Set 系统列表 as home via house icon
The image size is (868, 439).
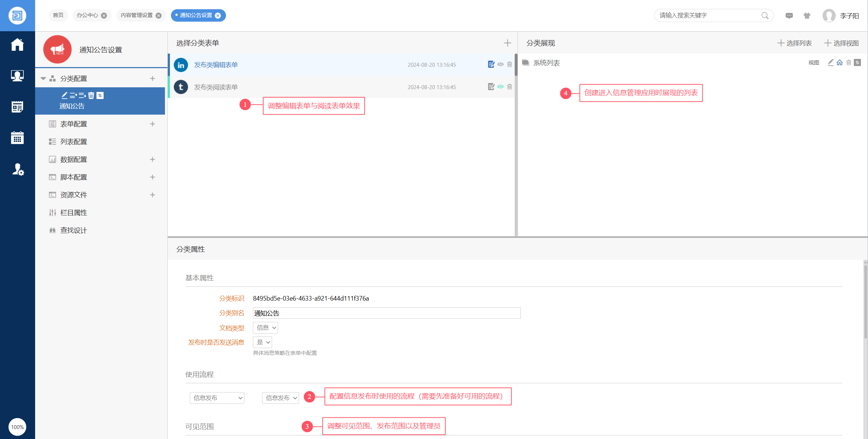coord(839,62)
